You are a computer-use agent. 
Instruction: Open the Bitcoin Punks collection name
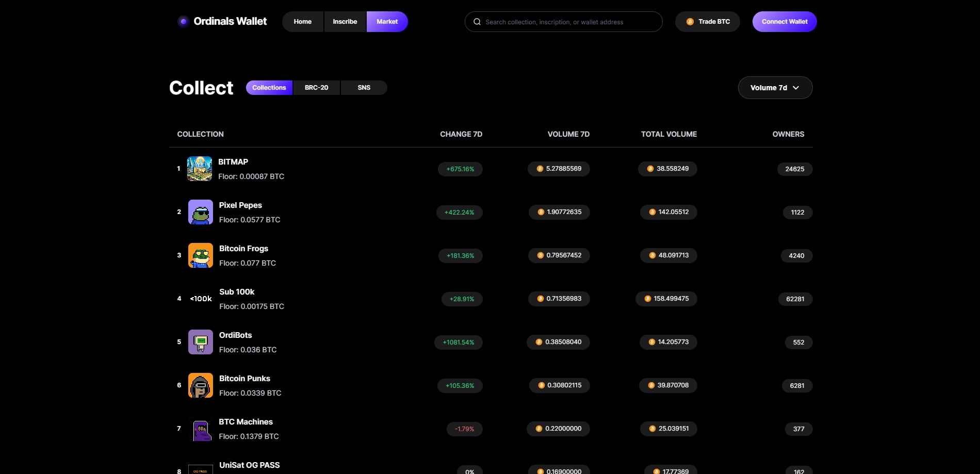coord(244,379)
